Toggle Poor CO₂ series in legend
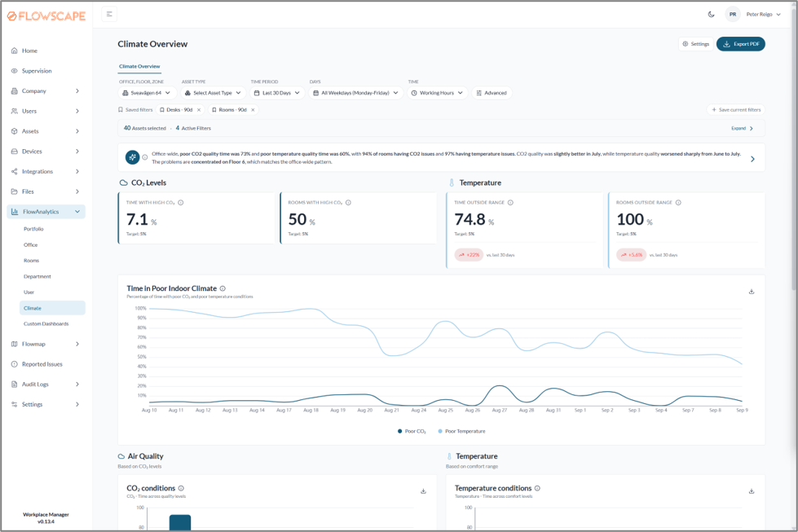798x532 pixels. 412,431
